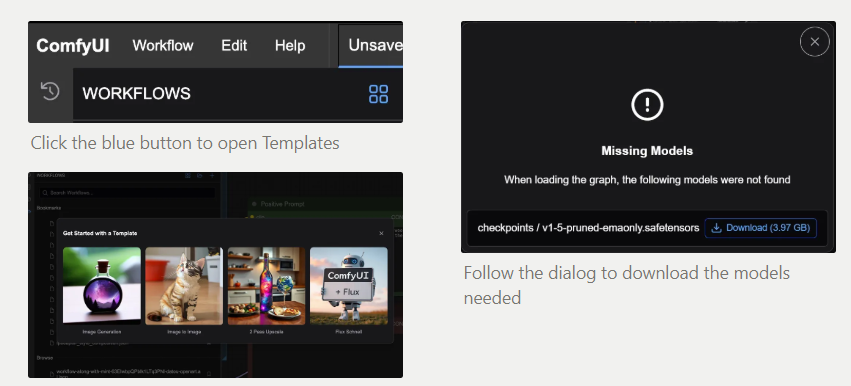Click the Flux Schnell label text

[349, 331]
